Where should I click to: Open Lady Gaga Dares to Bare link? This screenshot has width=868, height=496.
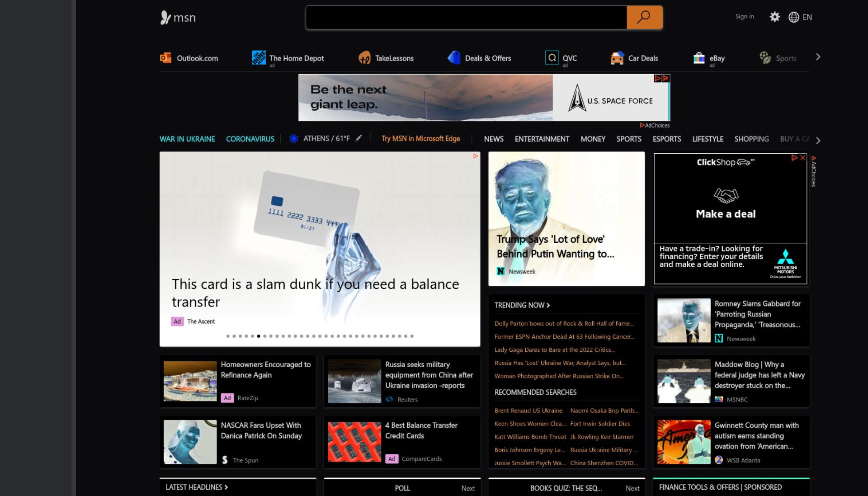[x=555, y=350]
